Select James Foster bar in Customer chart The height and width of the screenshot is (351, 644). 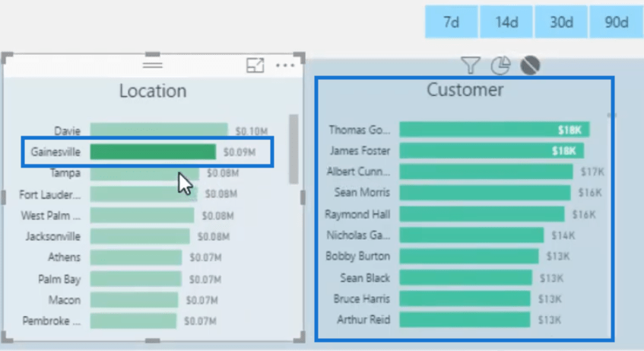(x=492, y=151)
